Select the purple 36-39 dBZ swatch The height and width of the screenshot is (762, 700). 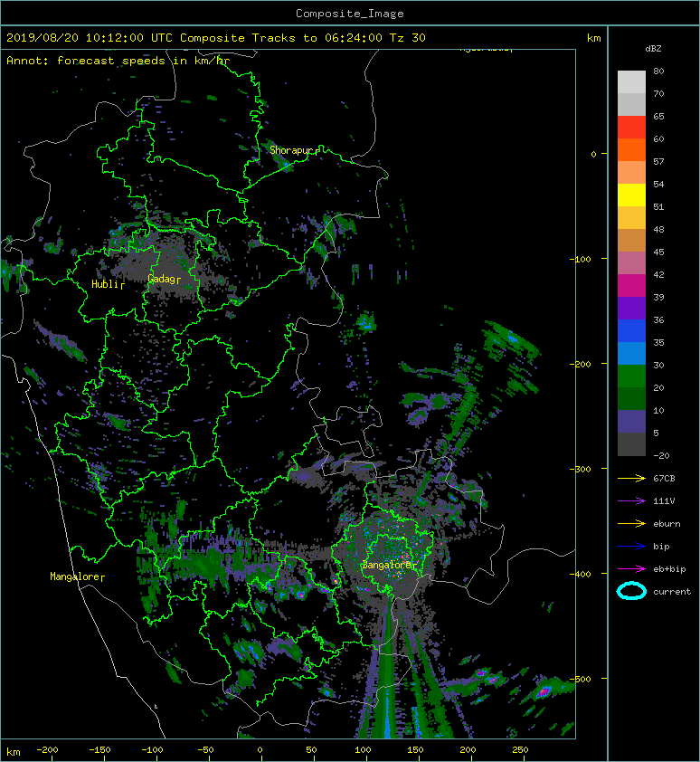[631, 308]
